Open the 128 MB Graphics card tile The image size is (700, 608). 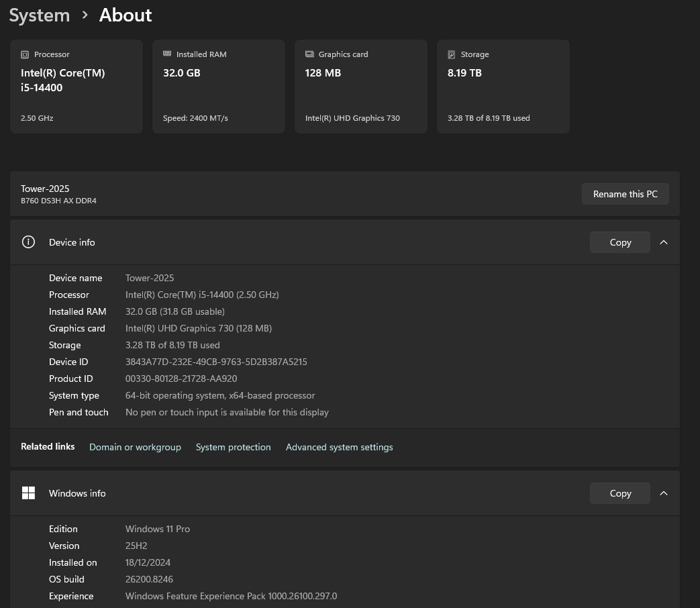tap(360, 87)
